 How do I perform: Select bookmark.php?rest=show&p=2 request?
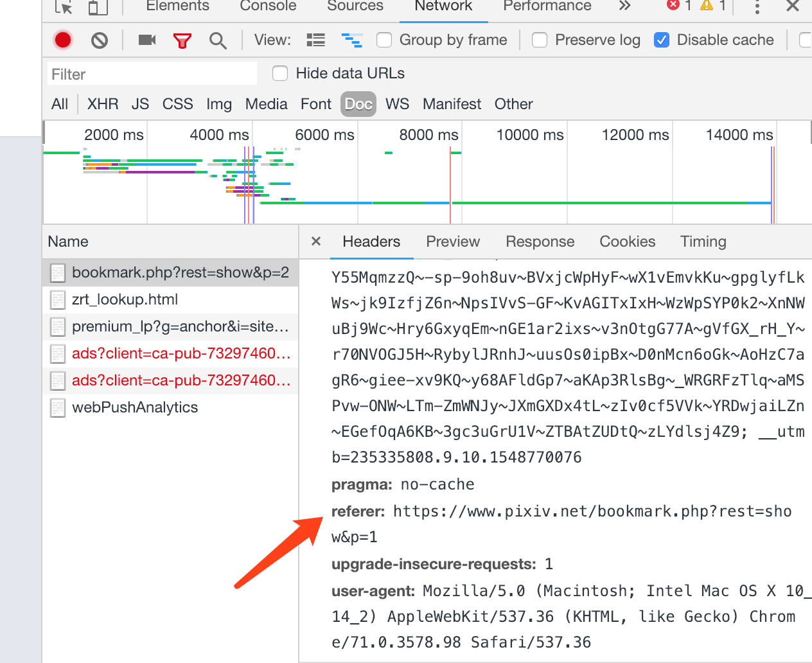click(x=170, y=272)
